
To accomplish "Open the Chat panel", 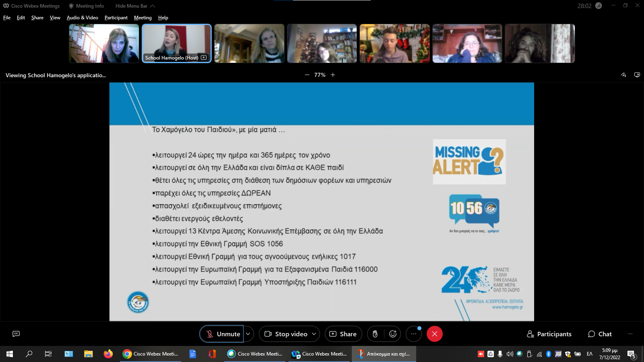I will coord(600,334).
